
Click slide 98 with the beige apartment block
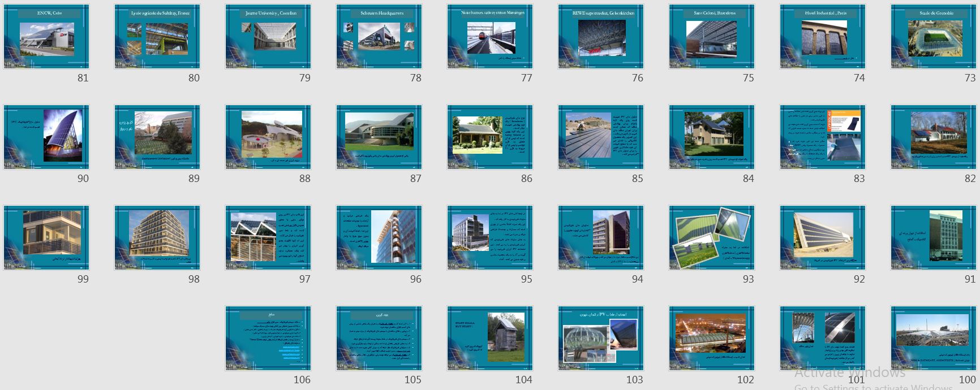coord(157,238)
